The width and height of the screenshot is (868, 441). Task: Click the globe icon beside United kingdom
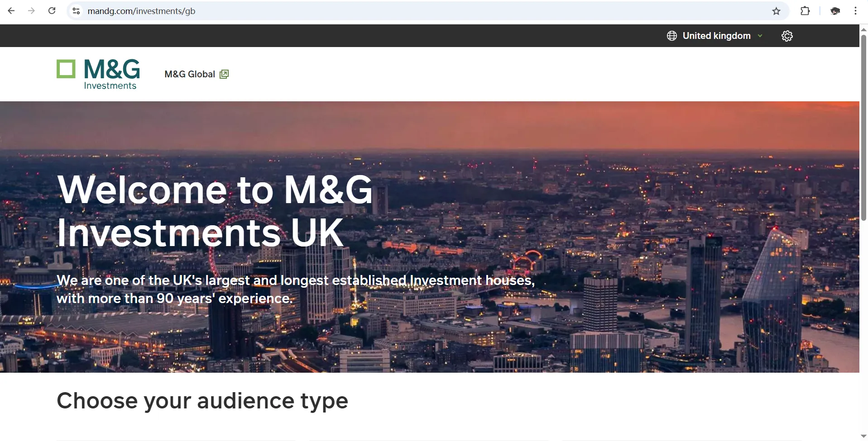(x=672, y=36)
